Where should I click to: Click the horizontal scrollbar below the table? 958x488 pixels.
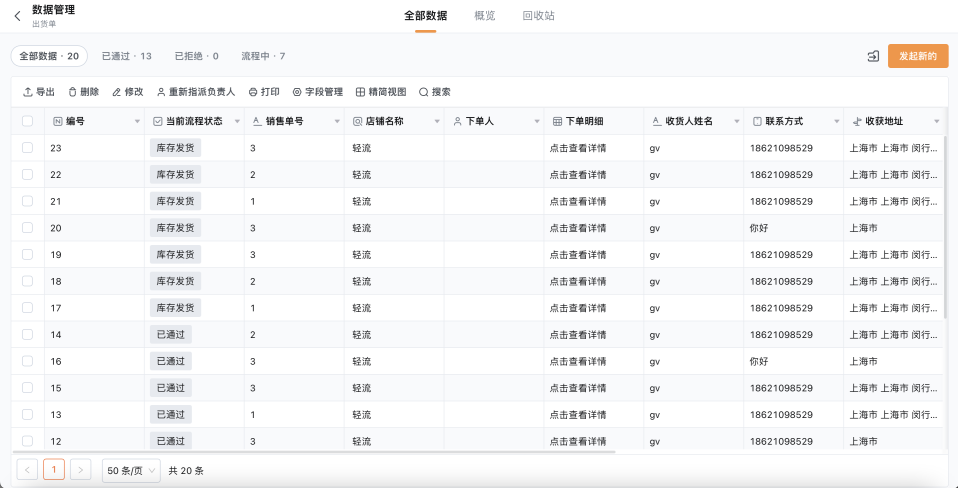313,452
